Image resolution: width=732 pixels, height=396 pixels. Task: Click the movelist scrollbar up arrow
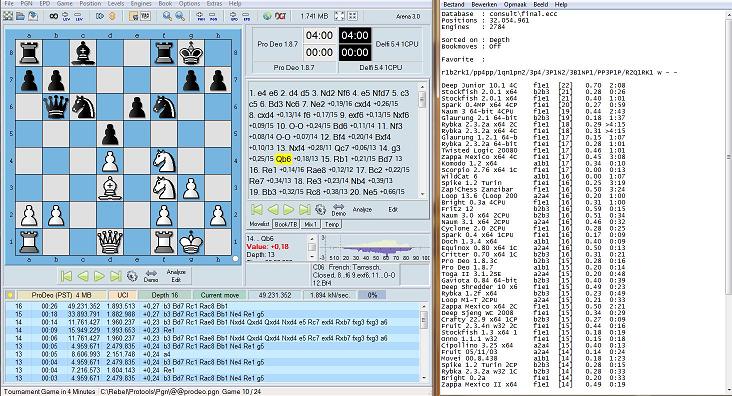pos(422,87)
